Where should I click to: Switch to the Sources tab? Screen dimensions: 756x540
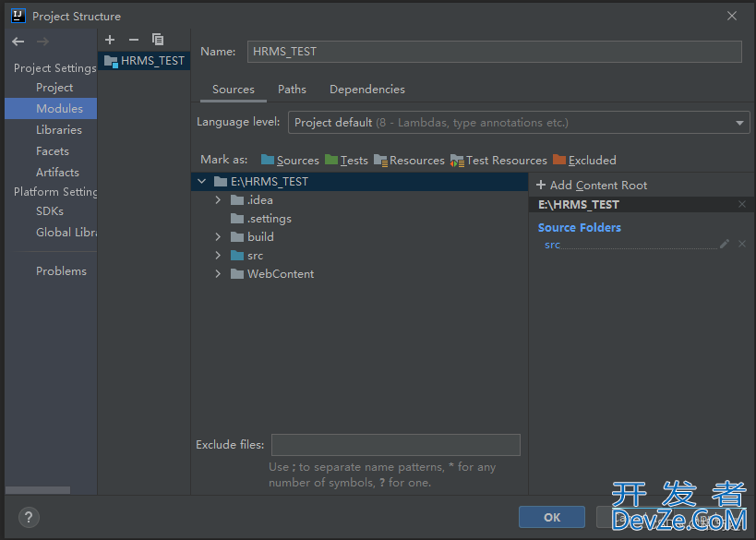pos(234,90)
